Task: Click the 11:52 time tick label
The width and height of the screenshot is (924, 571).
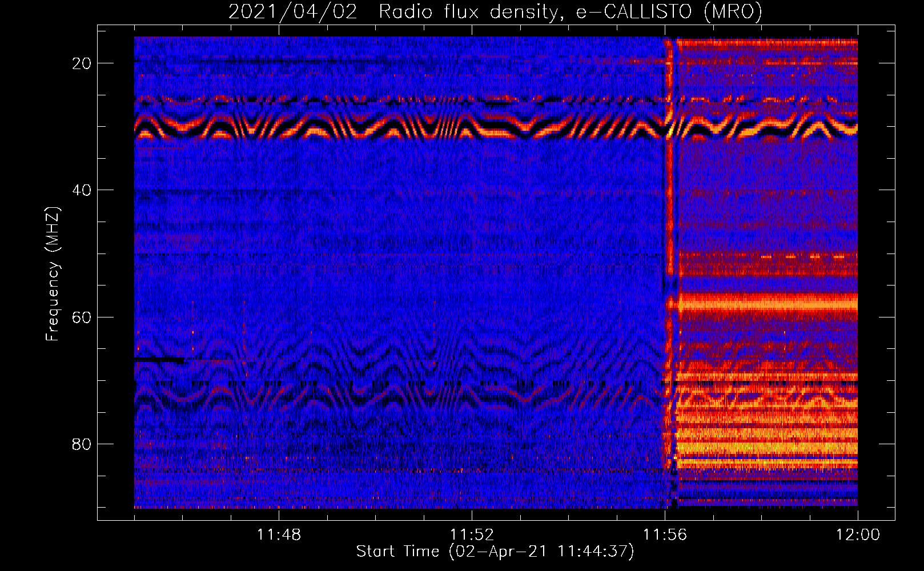Action: [472, 534]
